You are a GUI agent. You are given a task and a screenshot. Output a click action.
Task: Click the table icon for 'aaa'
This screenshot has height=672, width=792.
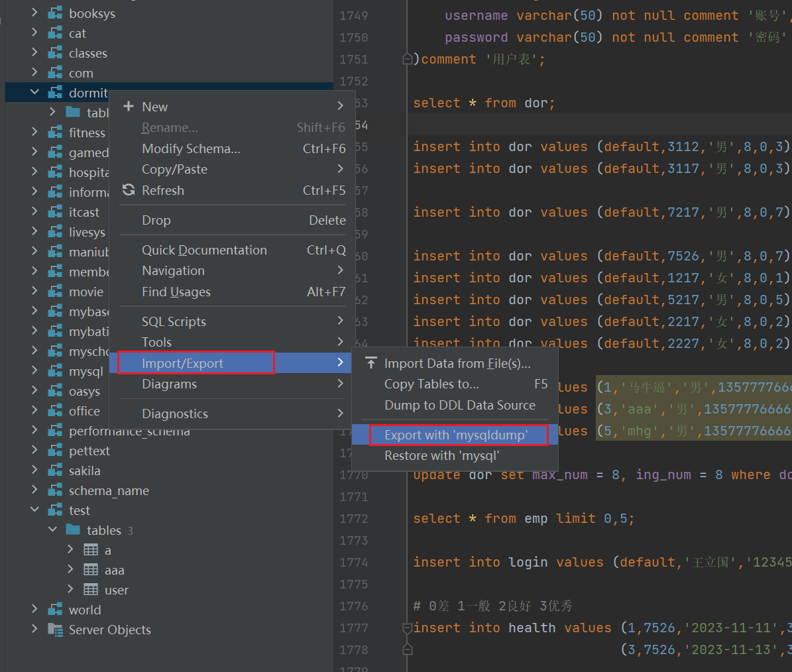coord(91,570)
